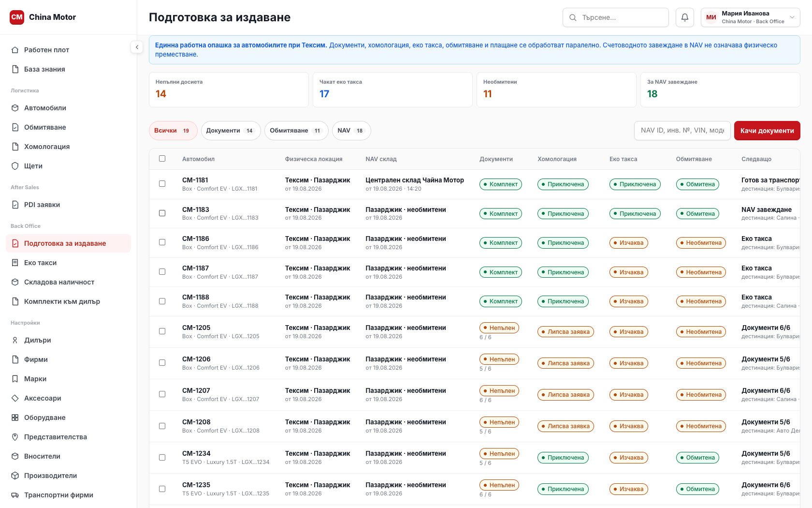The image size is (812, 508).
Task: Click the Хомологация file icon
Action: 15,147
